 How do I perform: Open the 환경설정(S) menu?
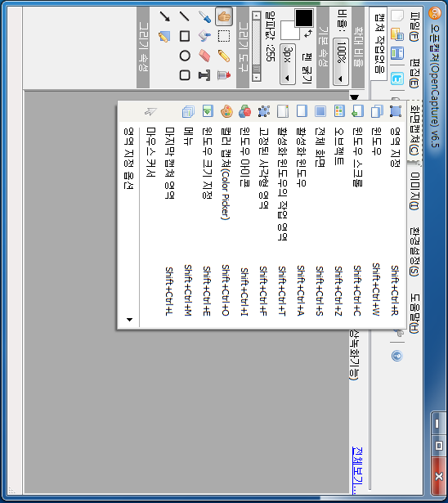[x=414, y=252]
